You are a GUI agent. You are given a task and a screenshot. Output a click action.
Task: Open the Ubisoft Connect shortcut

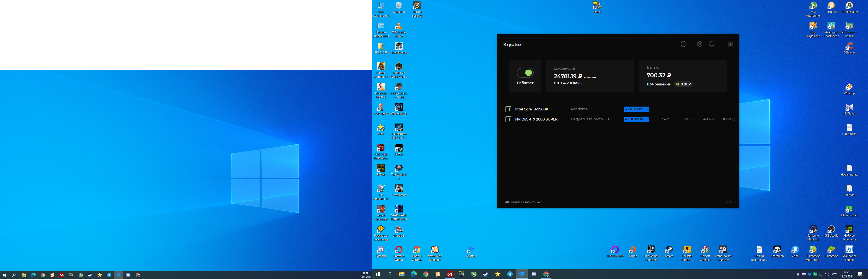click(x=705, y=254)
